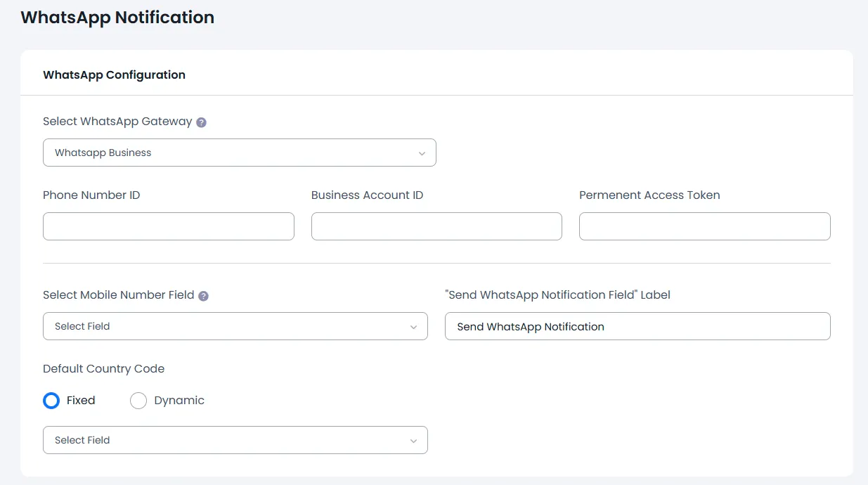Click the Default Country Code label
Viewport: 868px width, 485px height.
[x=103, y=368]
